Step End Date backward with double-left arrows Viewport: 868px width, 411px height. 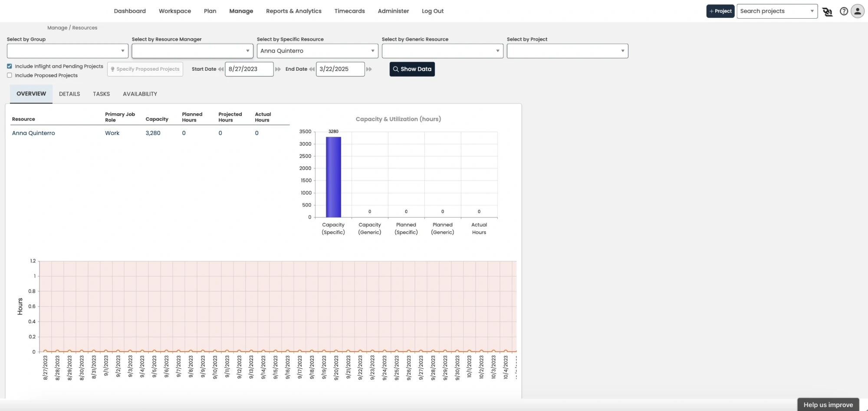click(x=312, y=69)
